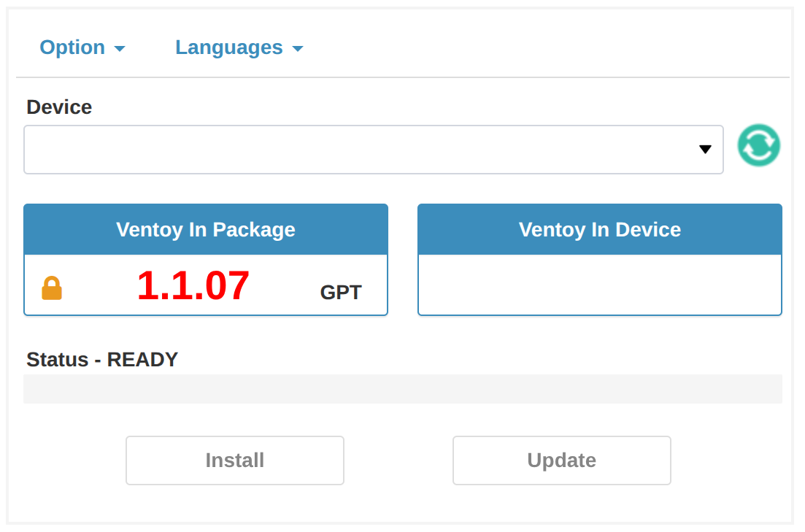Image resolution: width=805 pixels, height=532 pixels.
Task: Click the Device label
Action: click(x=59, y=107)
